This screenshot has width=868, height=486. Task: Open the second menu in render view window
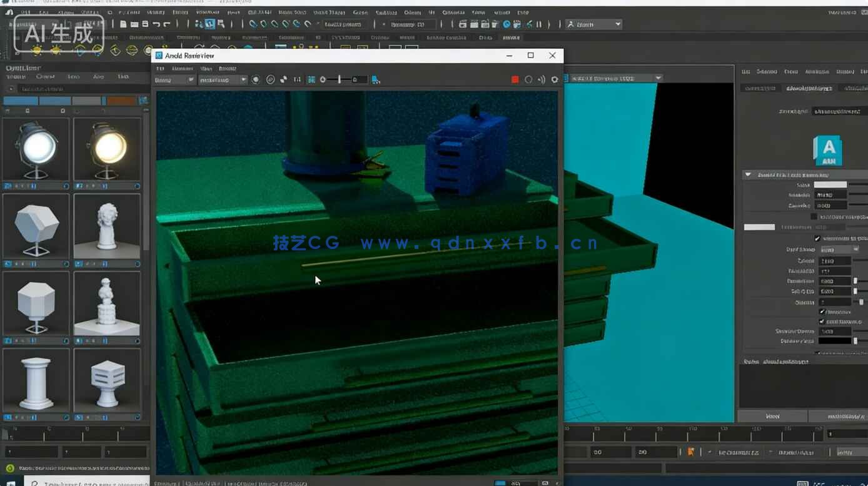click(182, 68)
